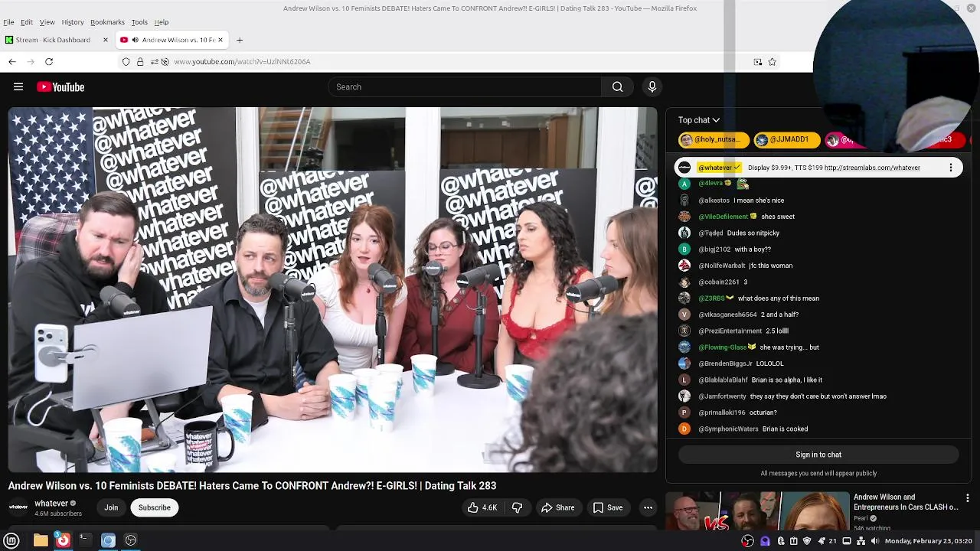Open the recommended Andrew Wilson Entrepreneurs thumbnail
This screenshot has width=980, height=551.
point(758,510)
